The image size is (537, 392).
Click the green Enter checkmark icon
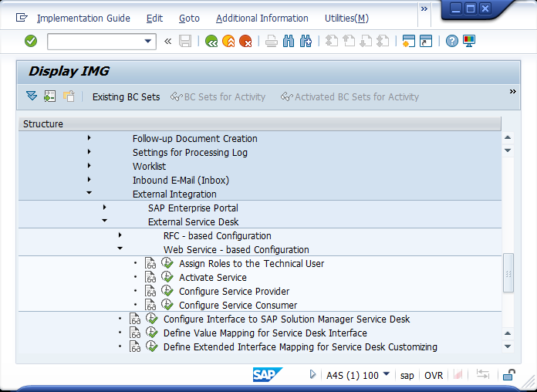[x=31, y=41]
